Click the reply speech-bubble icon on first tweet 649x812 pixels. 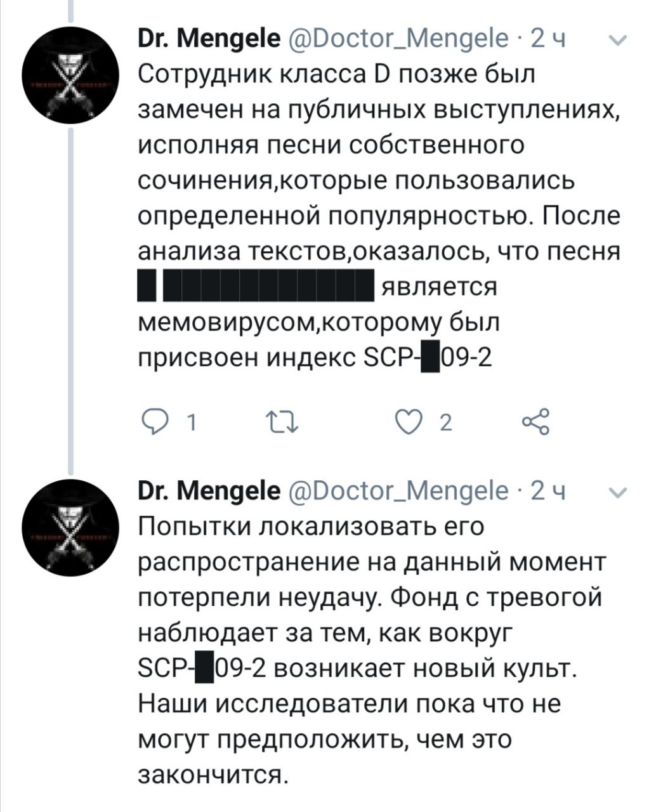154,421
